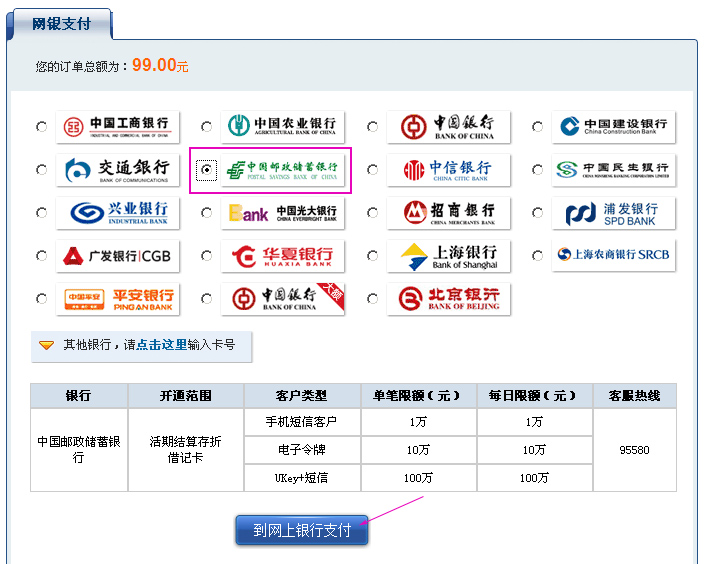Click the orange arrow beside 其他银行
Image resolution: width=708 pixels, height=564 pixels.
point(46,345)
